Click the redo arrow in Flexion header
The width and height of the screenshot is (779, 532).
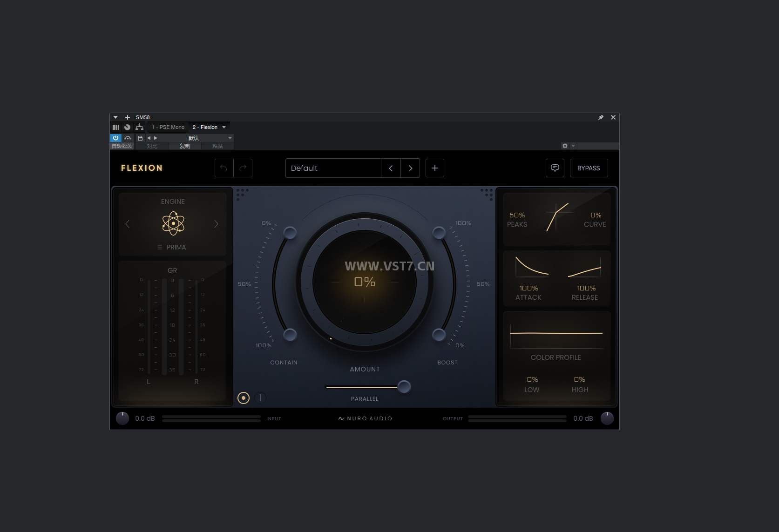[x=243, y=168]
